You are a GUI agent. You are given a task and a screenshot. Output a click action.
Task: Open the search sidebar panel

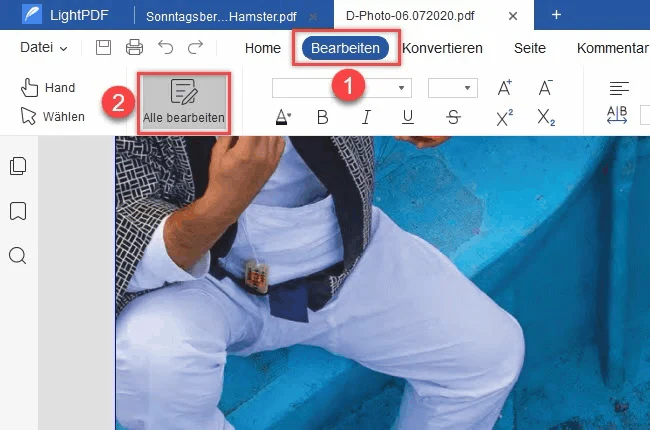click(x=18, y=256)
